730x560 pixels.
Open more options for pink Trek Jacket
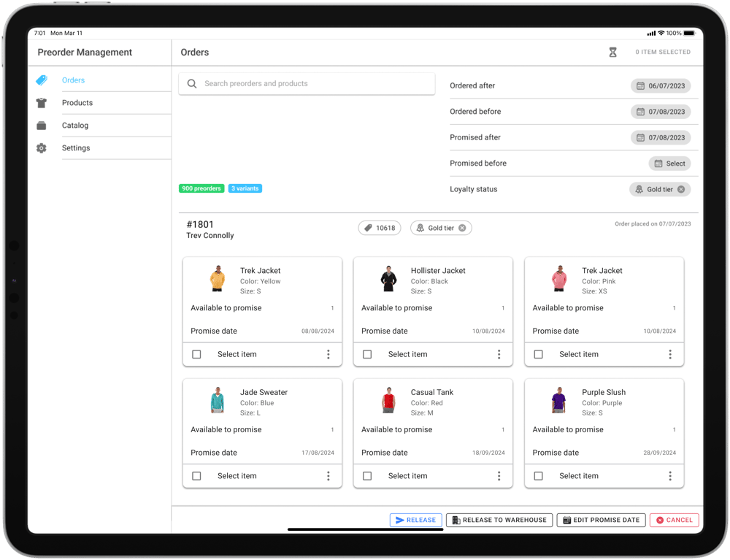point(670,354)
